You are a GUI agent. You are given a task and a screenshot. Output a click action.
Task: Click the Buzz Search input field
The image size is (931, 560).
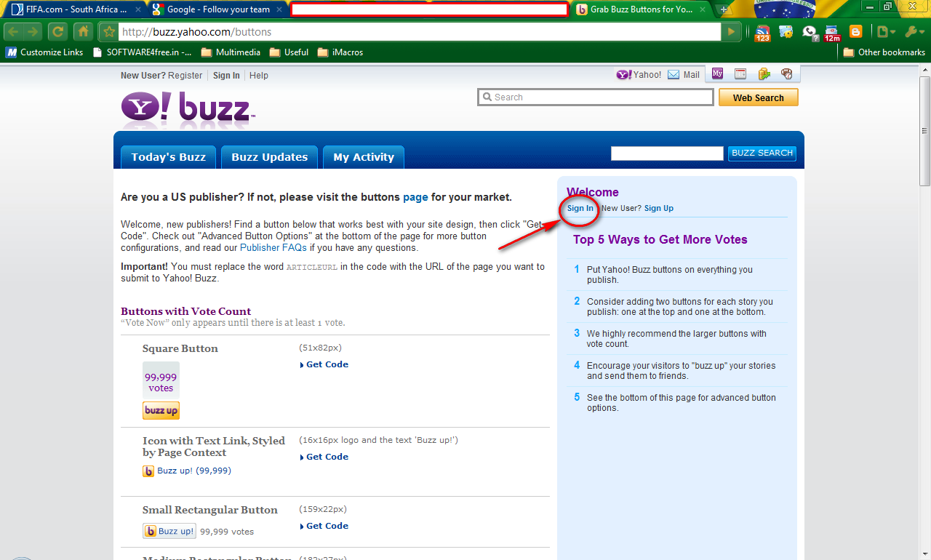[666, 153]
